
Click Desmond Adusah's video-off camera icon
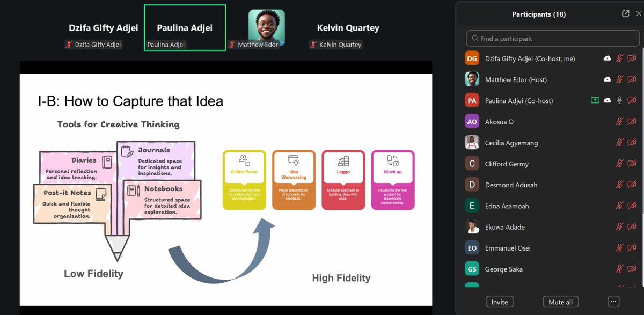(x=632, y=185)
